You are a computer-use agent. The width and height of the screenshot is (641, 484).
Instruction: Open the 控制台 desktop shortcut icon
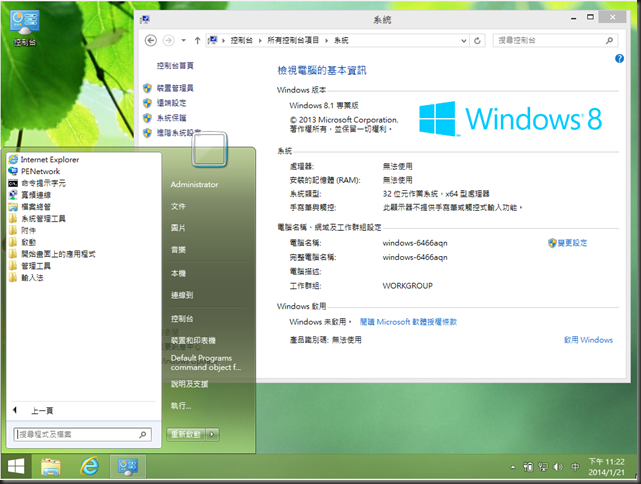click(x=25, y=28)
